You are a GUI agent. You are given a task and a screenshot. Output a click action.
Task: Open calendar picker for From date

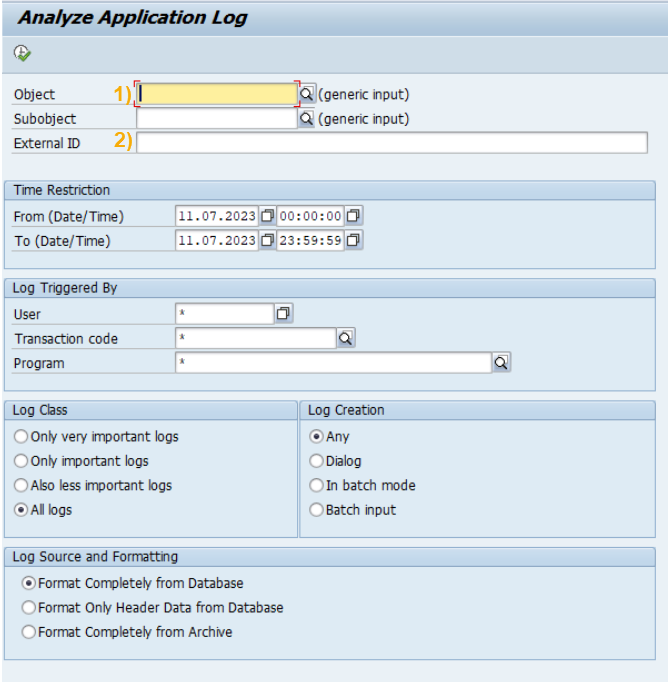(x=267, y=216)
